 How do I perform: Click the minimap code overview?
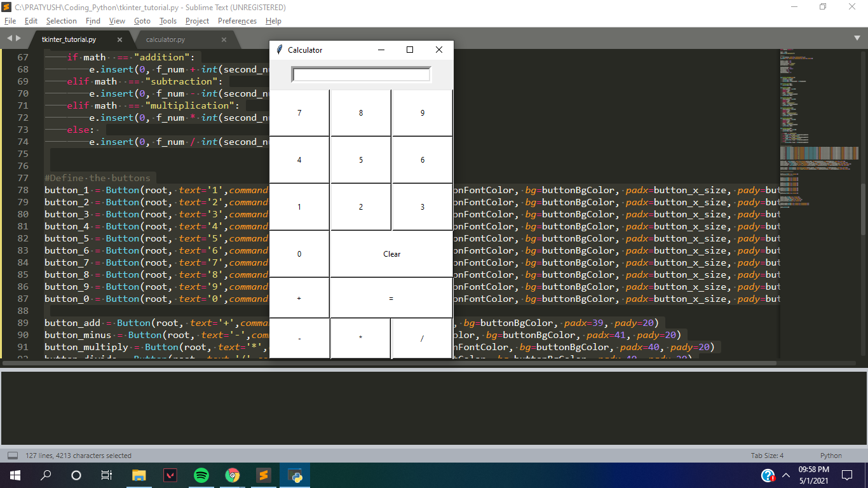[x=818, y=127]
